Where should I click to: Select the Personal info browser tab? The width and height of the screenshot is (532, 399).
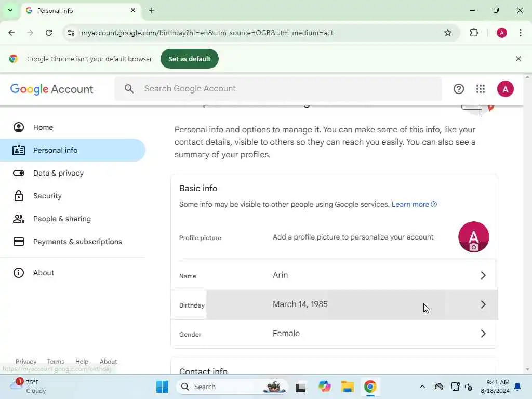(81, 11)
